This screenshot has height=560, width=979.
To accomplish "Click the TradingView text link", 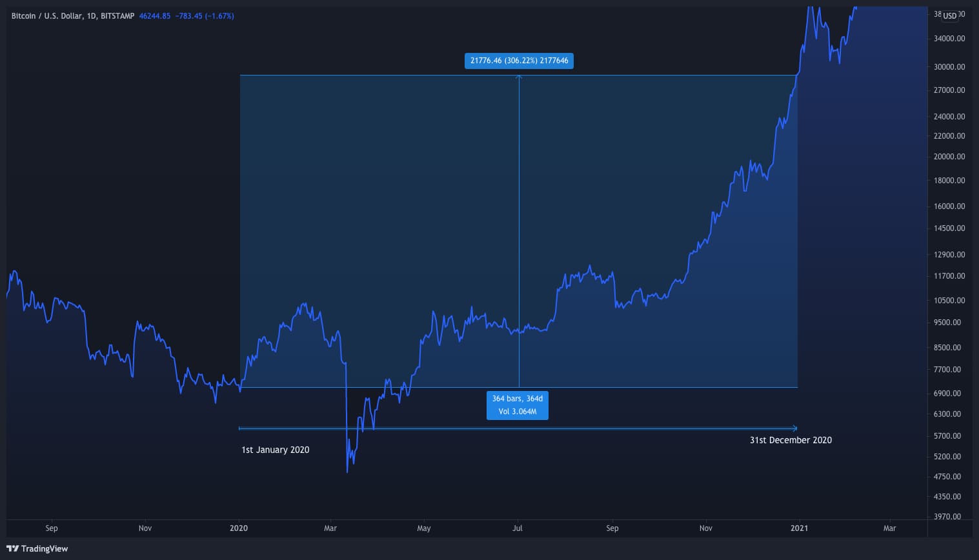I will coord(45,548).
